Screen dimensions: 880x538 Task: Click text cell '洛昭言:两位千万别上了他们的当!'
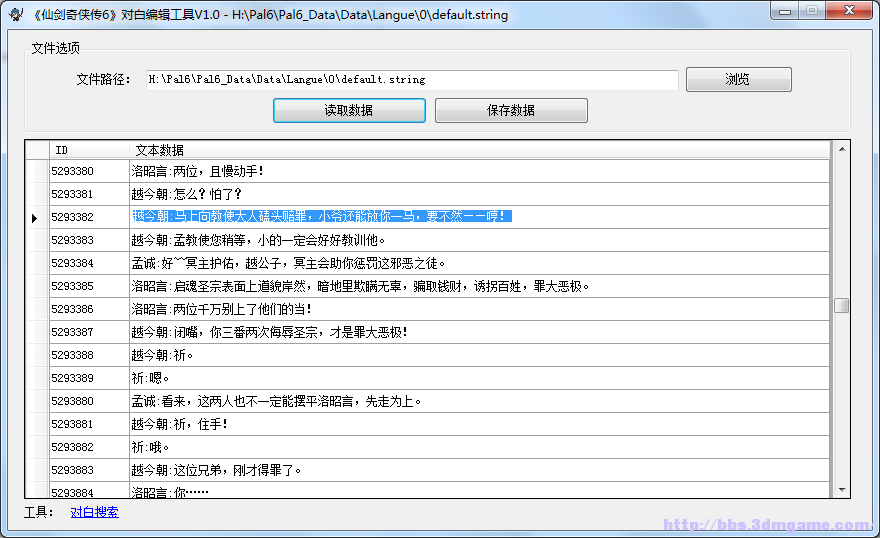click(479, 309)
